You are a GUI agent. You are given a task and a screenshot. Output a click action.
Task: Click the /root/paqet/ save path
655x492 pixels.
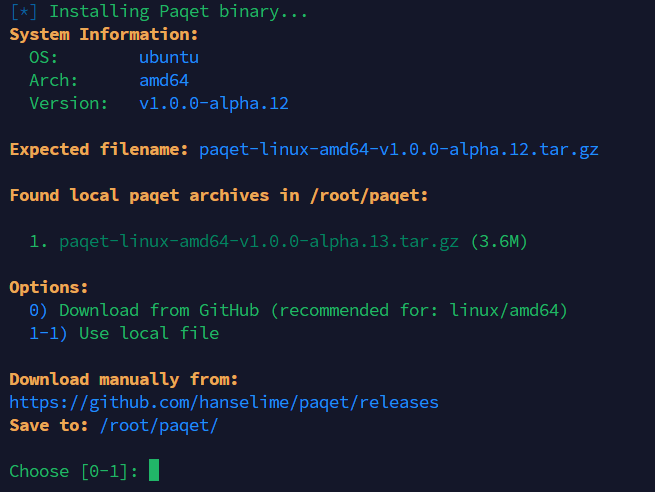(159, 426)
